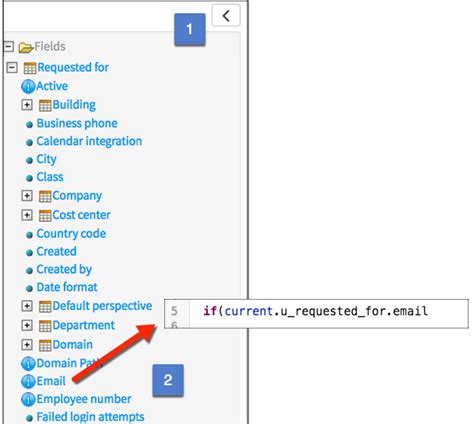Click the bullet icon beside Country code
Viewport: 474px width, 424px height.
(x=29, y=235)
